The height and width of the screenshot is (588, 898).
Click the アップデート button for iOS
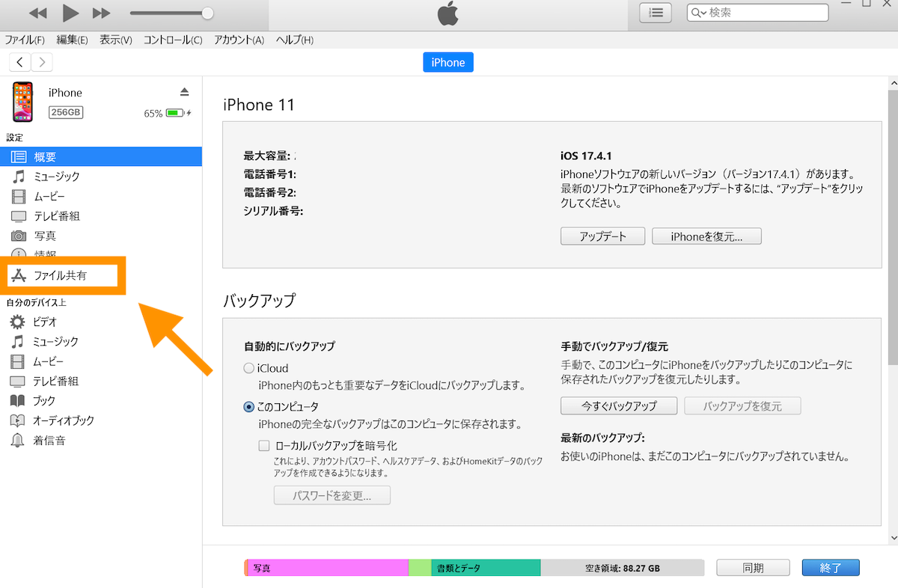(x=602, y=236)
